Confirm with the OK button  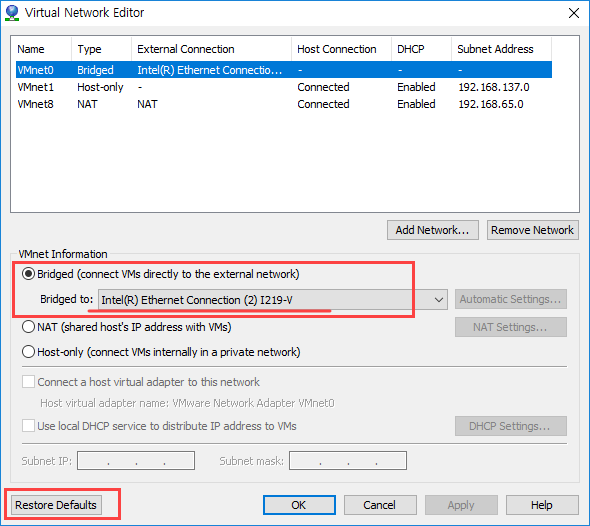coord(299,505)
